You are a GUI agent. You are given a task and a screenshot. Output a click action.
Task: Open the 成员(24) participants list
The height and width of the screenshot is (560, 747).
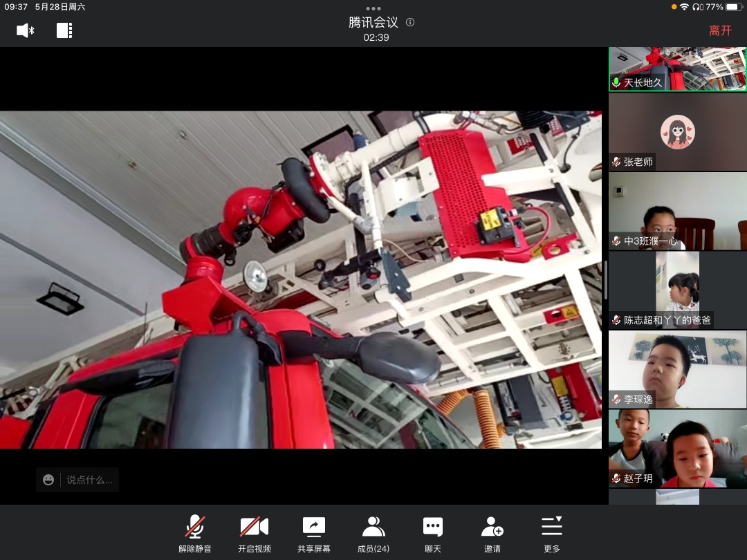click(373, 534)
